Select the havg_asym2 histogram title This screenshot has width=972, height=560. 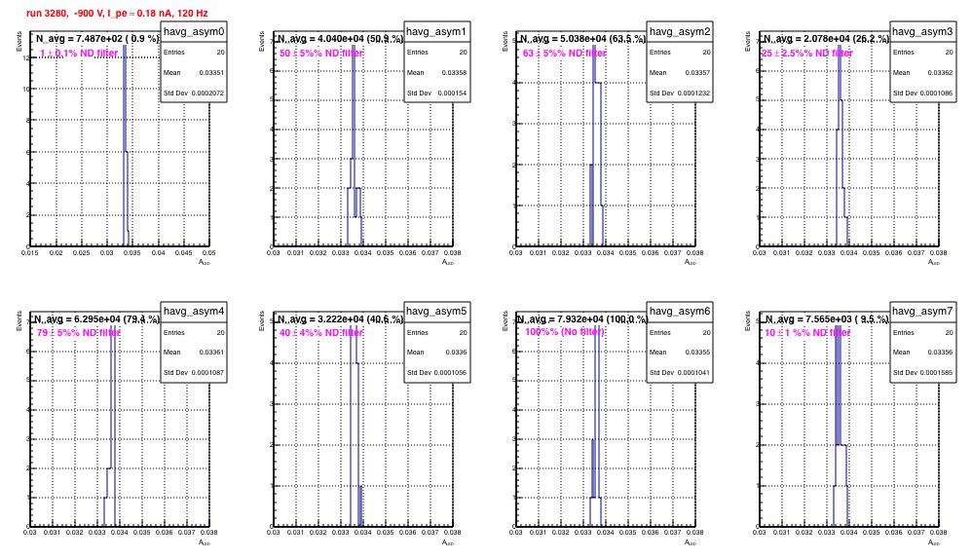[x=680, y=31]
